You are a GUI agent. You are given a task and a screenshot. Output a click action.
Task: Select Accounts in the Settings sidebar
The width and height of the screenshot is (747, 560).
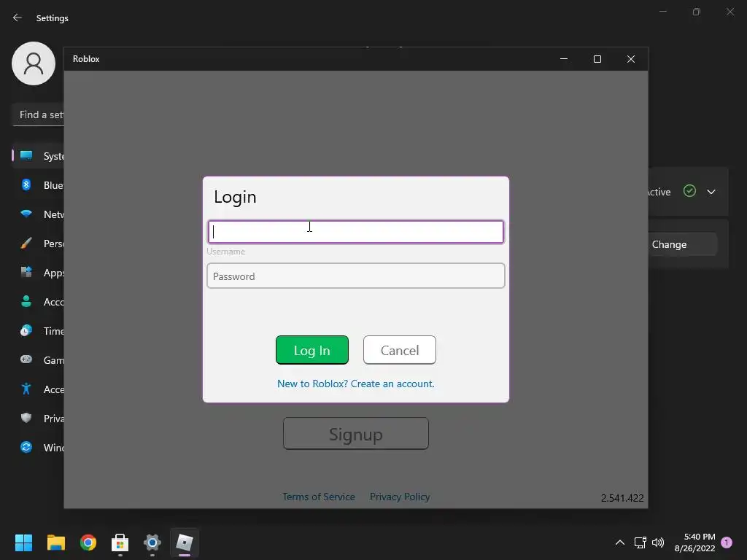(x=38, y=301)
